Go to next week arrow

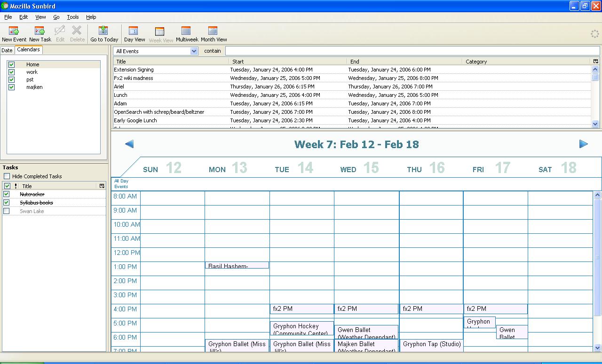click(x=583, y=144)
